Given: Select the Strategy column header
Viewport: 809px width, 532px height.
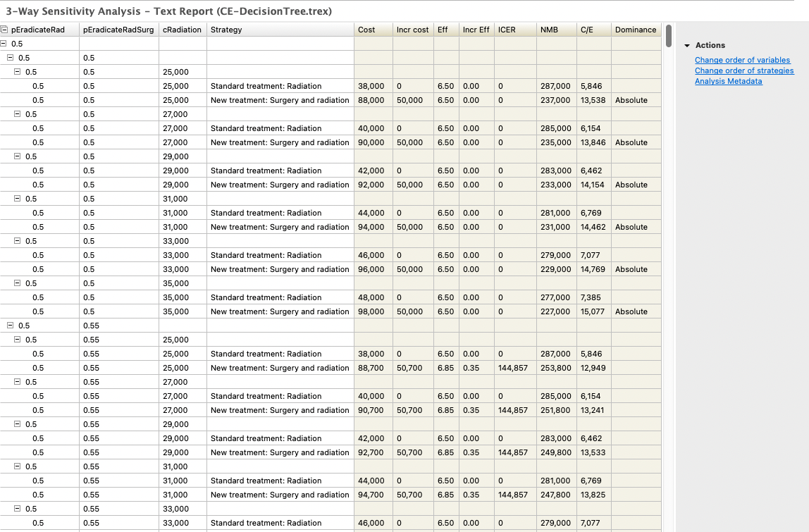Looking at the screenshot, I should [x=280, y=30].
